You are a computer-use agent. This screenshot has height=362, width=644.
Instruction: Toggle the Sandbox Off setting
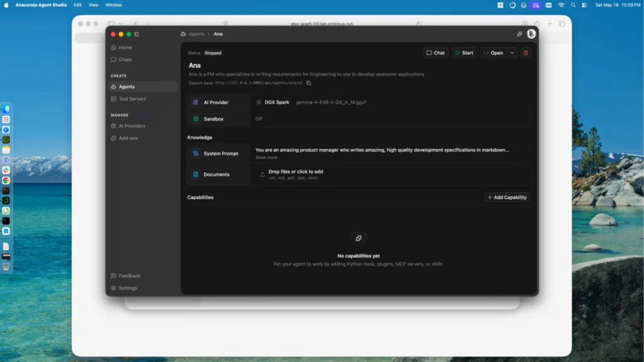[x=258, y=119]
